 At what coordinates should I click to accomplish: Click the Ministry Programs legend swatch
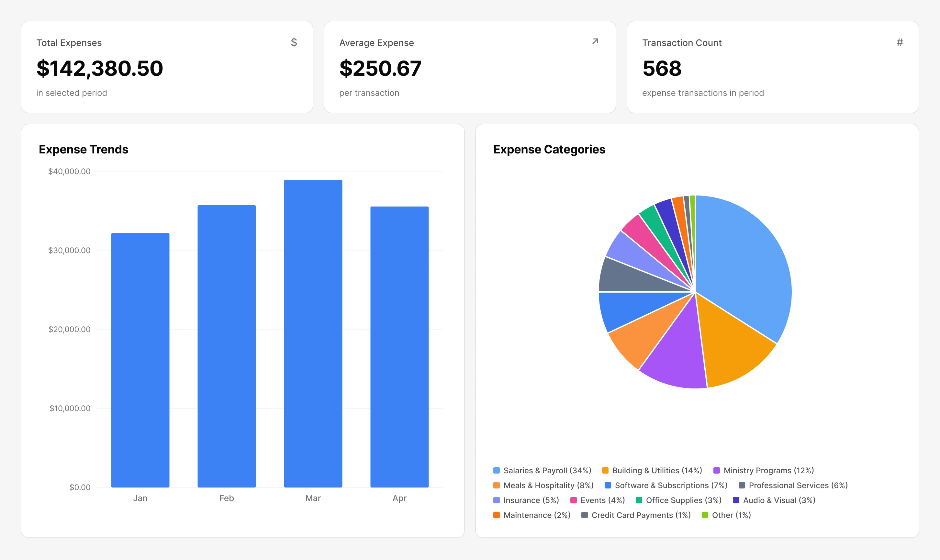[x=717, y=470]
